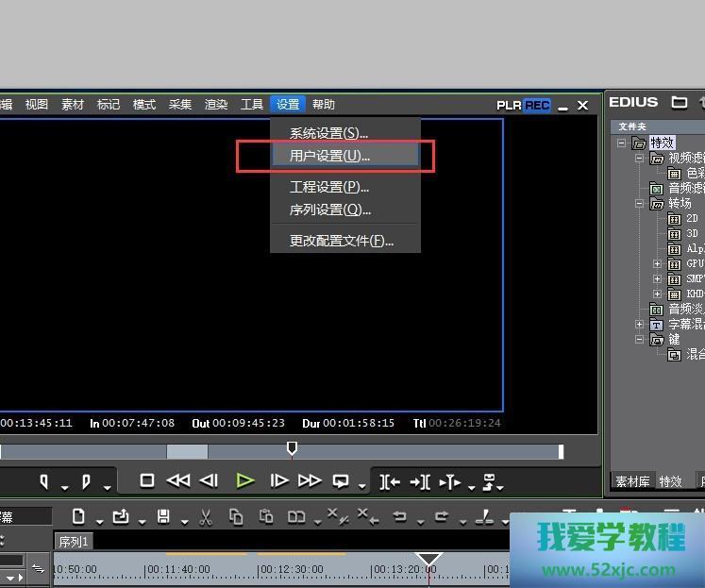Collapse the 特效 root folder

pyautogui.click(x=622, y=143)
